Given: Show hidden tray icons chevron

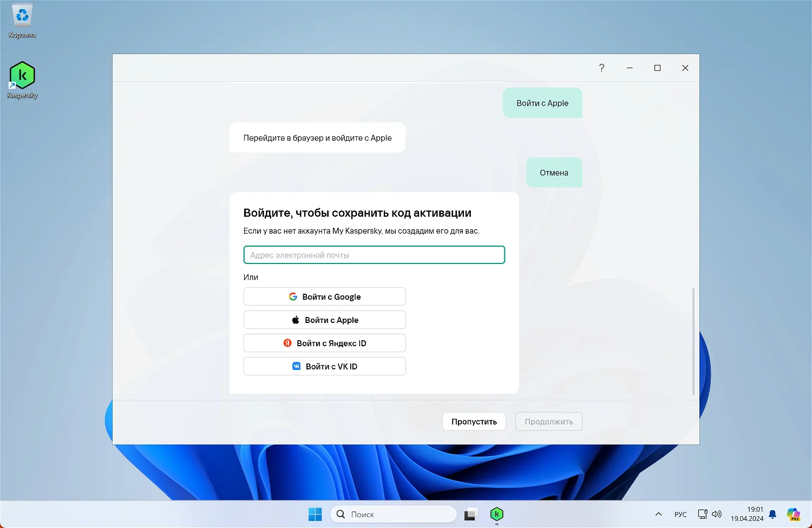Looking at the screenshot, I should coord(658,514).
